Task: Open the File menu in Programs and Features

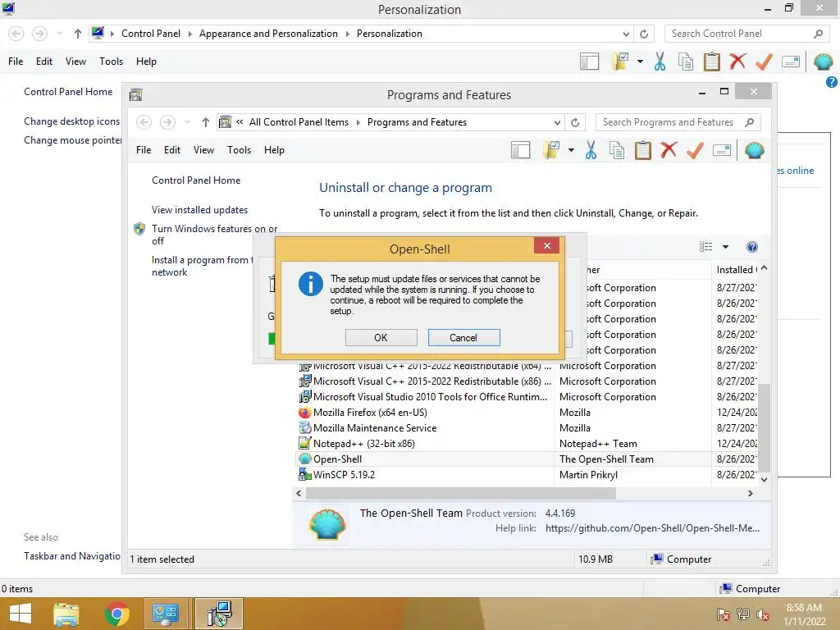Action: tap(144, 150)
